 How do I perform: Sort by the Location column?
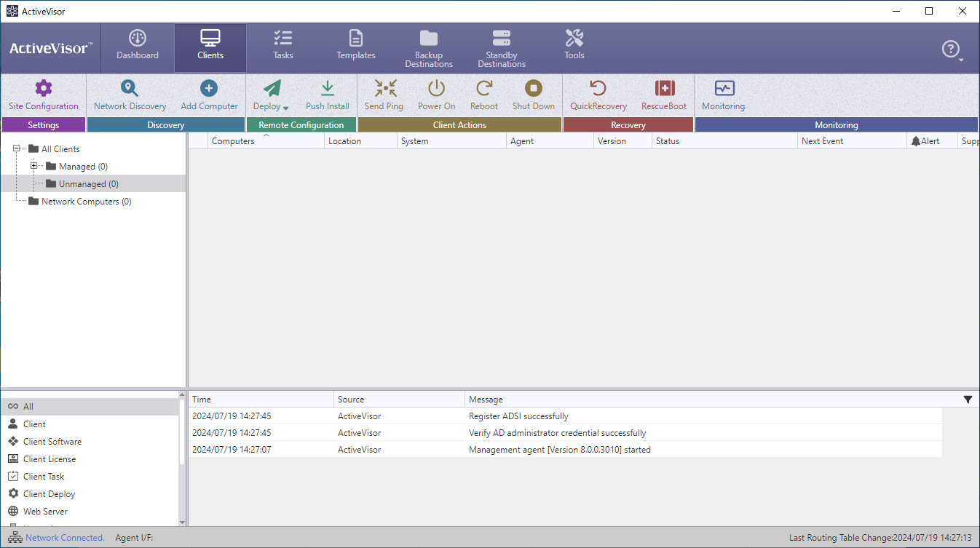pyautogui.click(x=361, y=141)
